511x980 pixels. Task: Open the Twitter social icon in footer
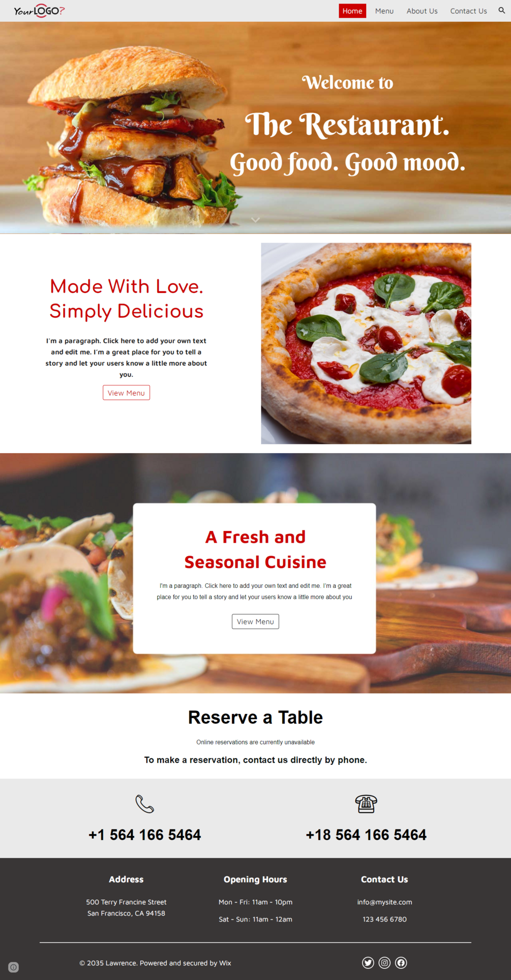click(x=368, y=963)
